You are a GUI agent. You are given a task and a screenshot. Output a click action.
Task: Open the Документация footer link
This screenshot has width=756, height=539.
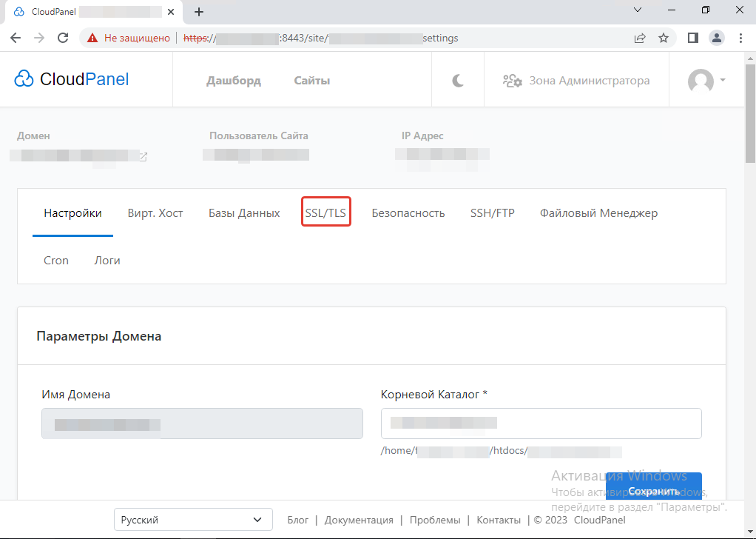[x=359, y=520]
